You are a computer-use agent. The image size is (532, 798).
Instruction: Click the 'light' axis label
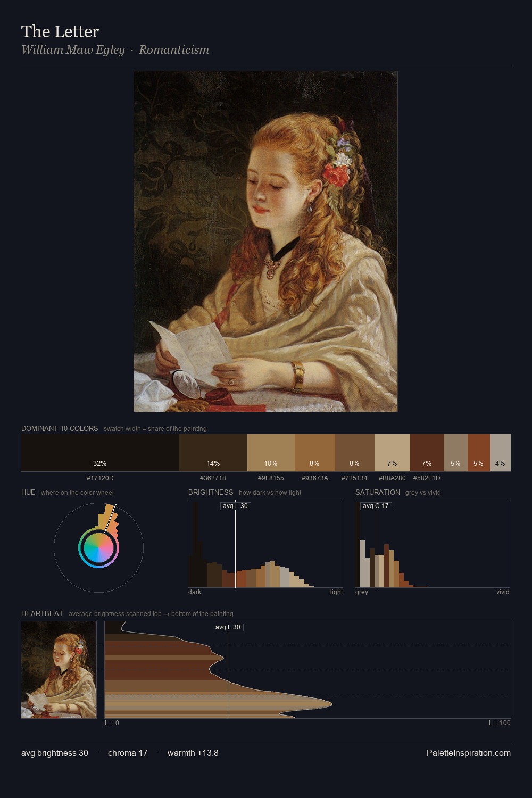tap(336, 592)
